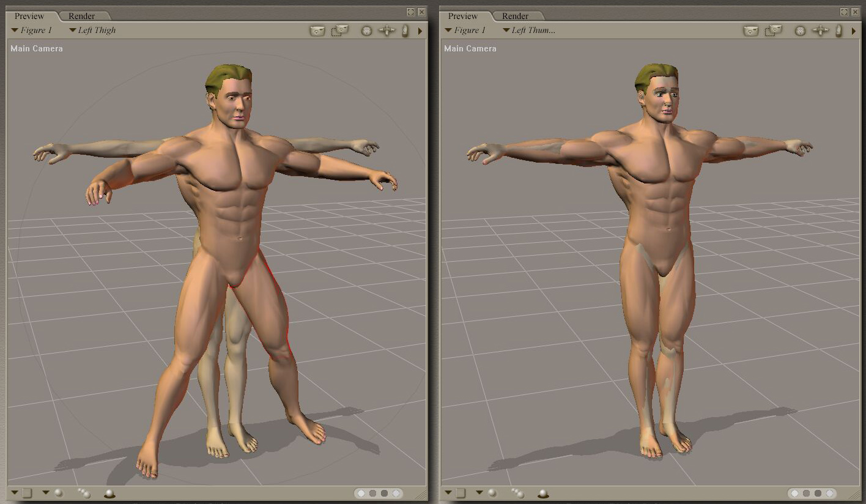Open the Figure 1 dropdown in left window
Viewport: 866px width, 504px height.
32,30
